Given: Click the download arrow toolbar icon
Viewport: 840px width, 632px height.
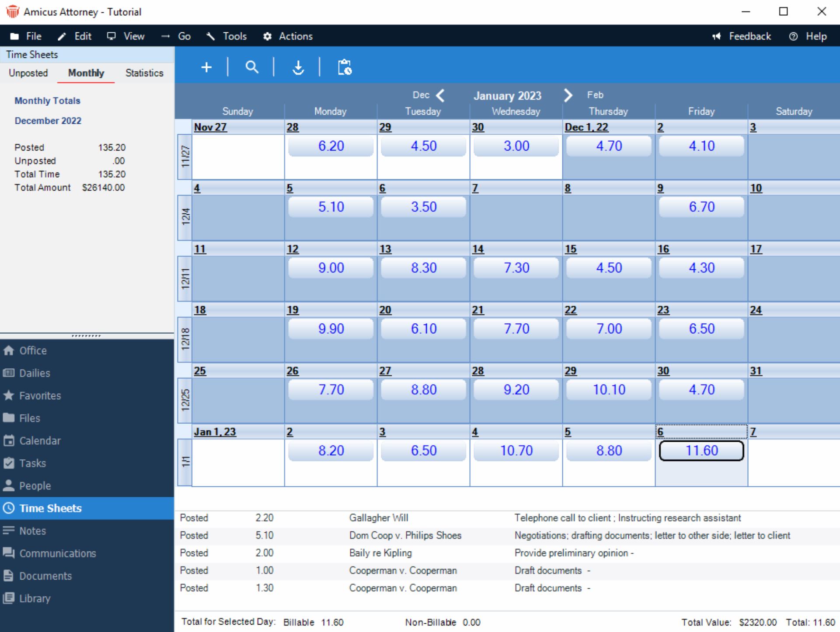Looking at the screenshot, I should pyautogui.click(x=298, y=67).
